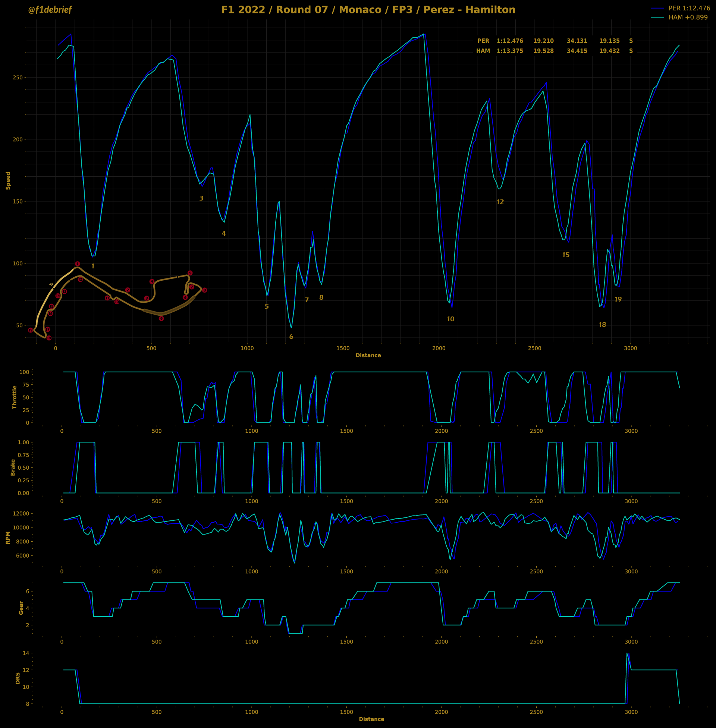Select turn 8 label on speed trace
This screenshot has height=728, width=716.
point(321,297)
